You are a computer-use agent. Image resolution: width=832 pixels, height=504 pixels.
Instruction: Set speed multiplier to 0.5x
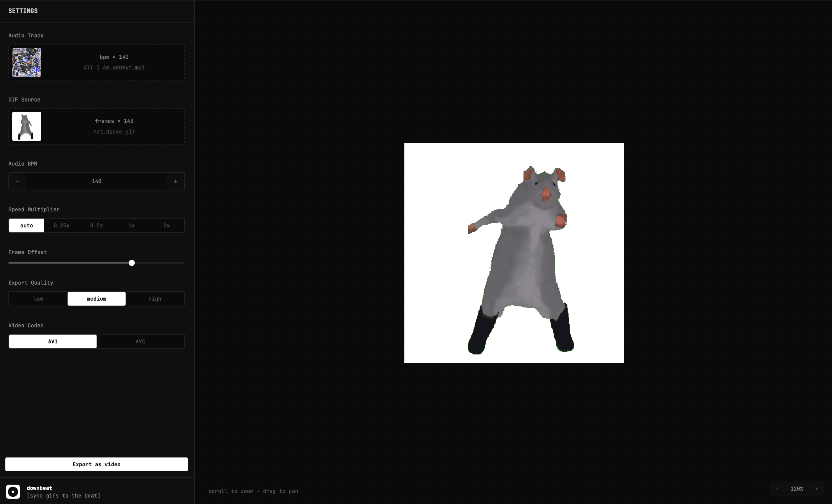97,225
